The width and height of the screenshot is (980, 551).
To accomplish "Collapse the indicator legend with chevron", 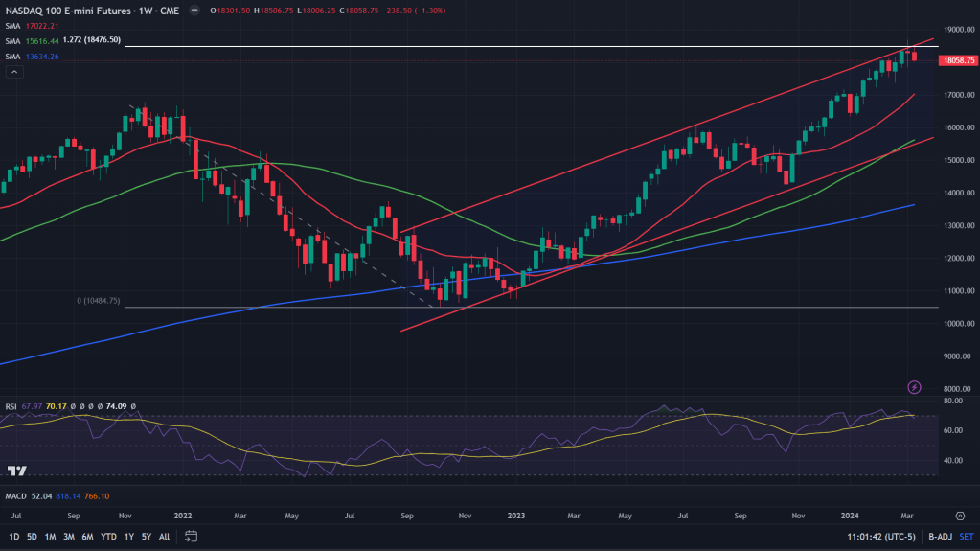I will (13, 72).
